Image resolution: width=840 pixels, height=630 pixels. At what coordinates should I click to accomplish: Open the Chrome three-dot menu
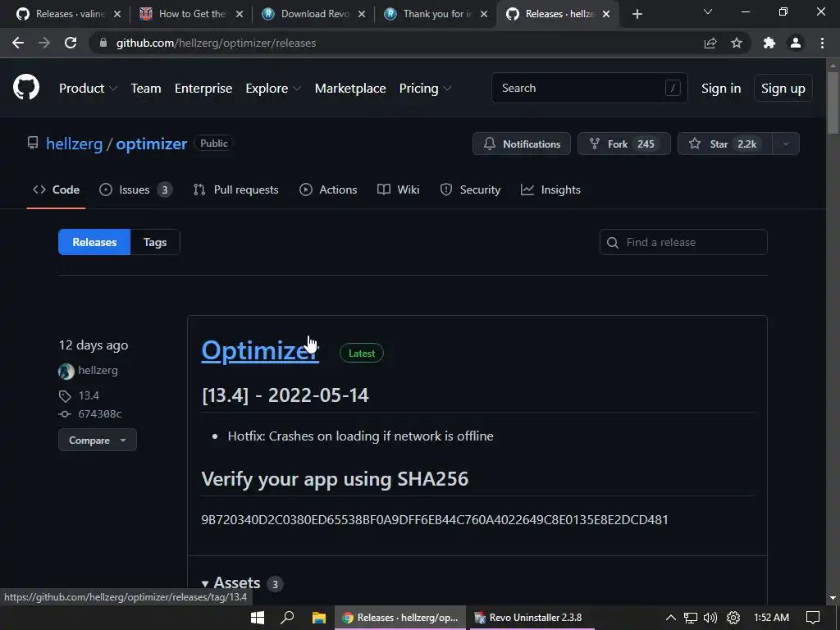tap(822, 43)
